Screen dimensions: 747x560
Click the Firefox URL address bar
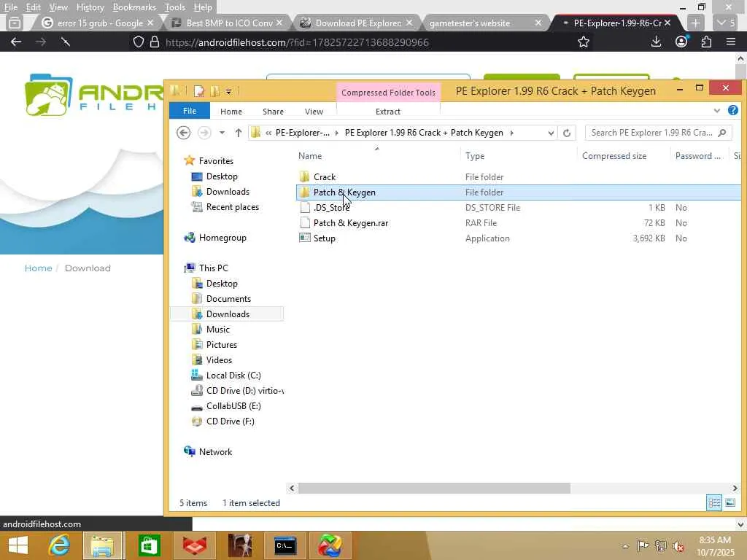(297, 42)
